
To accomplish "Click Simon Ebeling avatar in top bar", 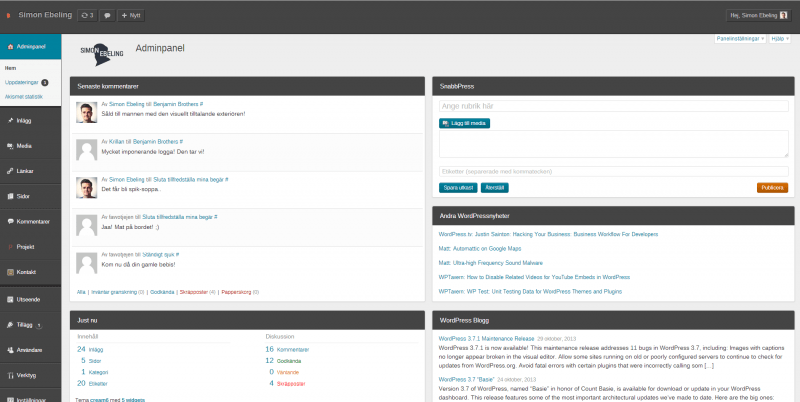I will coord(783,15).
